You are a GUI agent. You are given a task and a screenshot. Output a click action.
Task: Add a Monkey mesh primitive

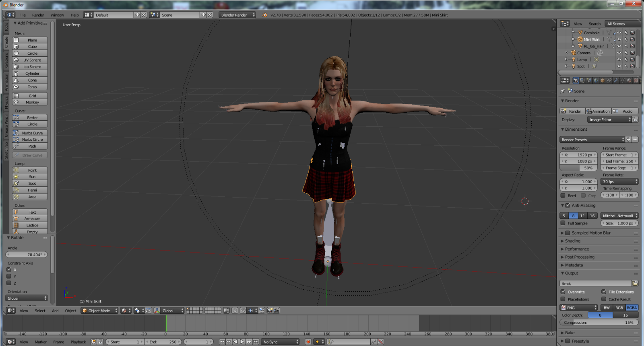click(x=30, y=102)
